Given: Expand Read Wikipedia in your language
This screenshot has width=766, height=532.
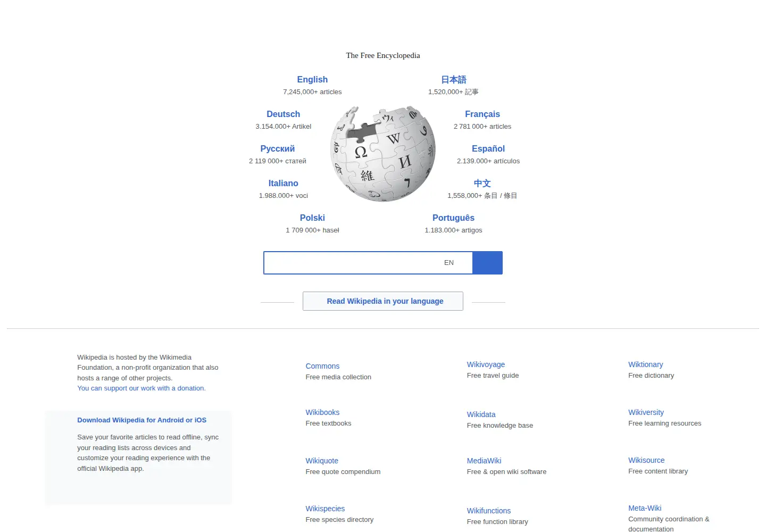Looking at the screenshot, I should click(x=383, y=301).
